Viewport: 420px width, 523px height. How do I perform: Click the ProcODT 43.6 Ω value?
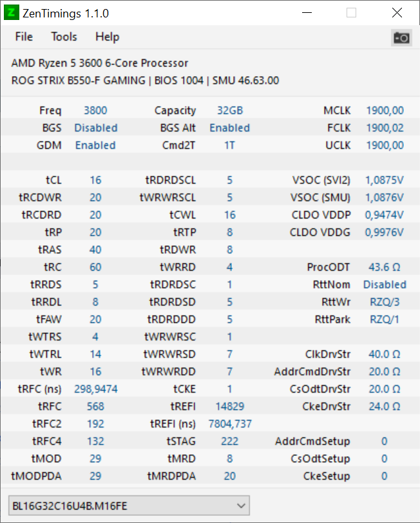coord(384,268)
